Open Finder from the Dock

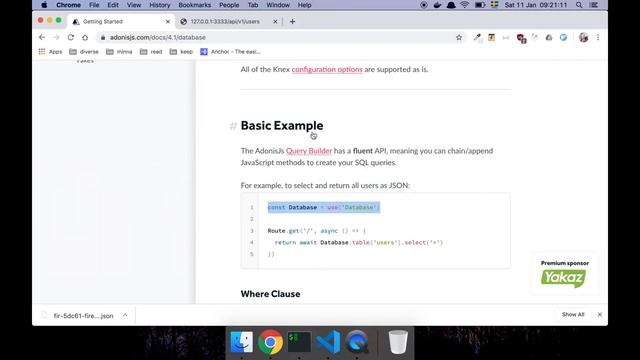pyautogui.click(x=242, y=342)
